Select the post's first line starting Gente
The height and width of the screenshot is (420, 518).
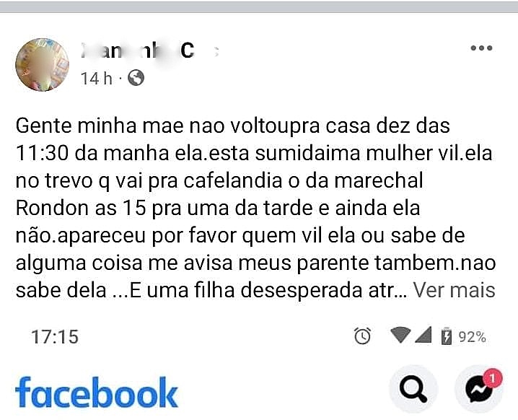point(232,126)
